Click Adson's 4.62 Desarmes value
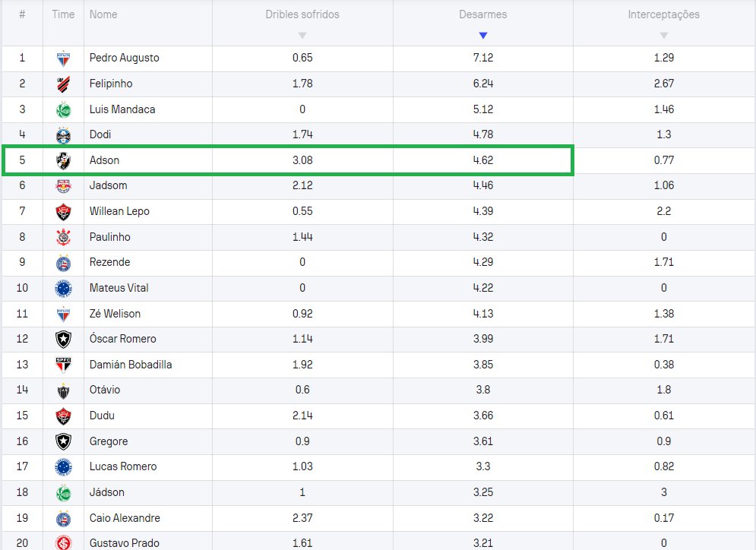756x550 pixels. 482,161
